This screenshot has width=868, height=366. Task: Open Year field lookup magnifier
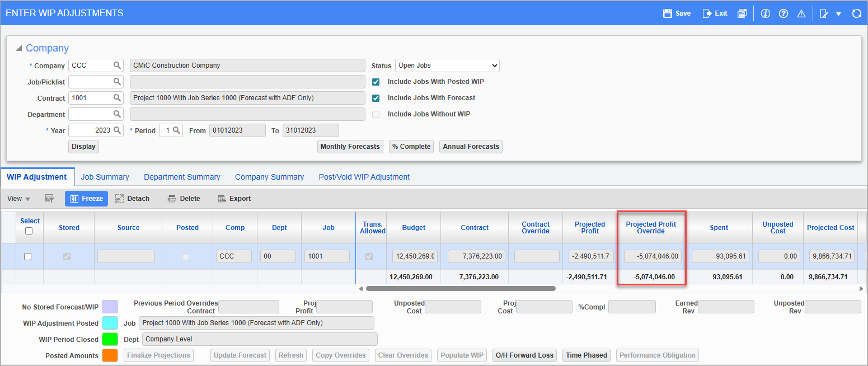117,130
